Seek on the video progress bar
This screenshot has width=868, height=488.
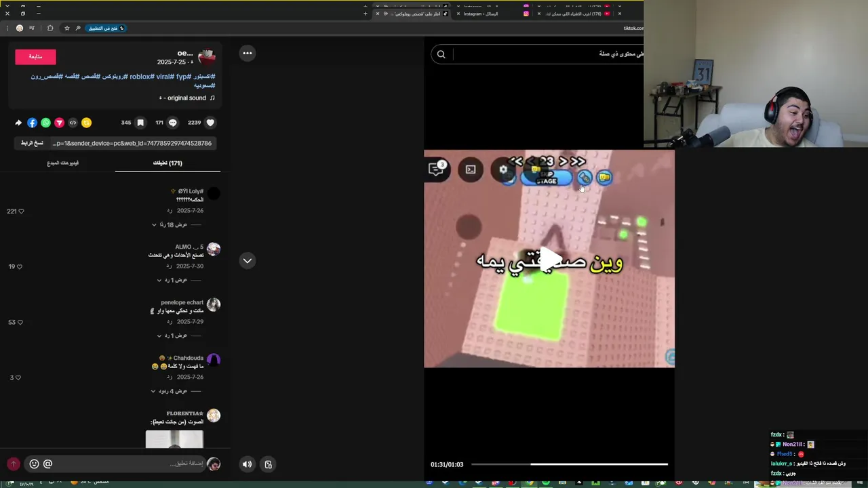[x=570, y=464]
